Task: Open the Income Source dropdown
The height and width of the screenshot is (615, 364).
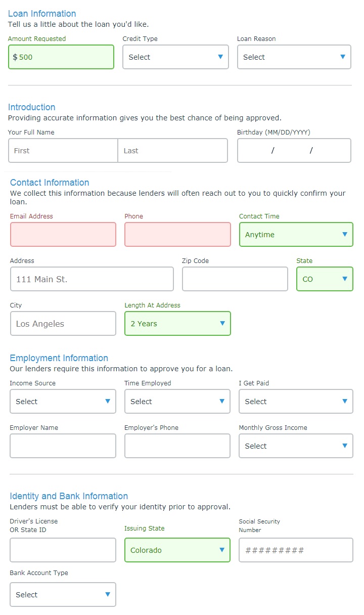Action: click(x=63, y=402)
